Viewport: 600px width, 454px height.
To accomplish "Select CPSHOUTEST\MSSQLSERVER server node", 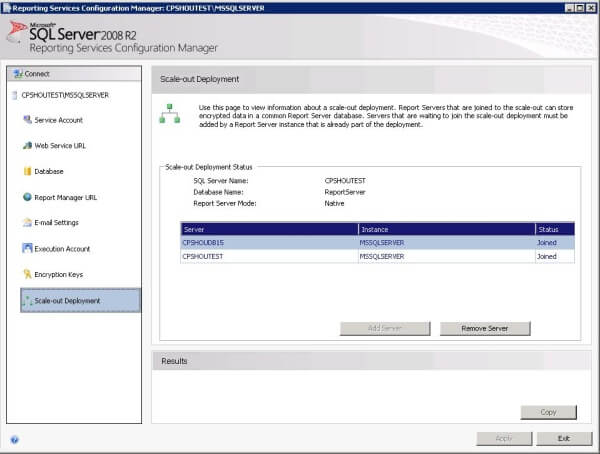I will point(59,95).
